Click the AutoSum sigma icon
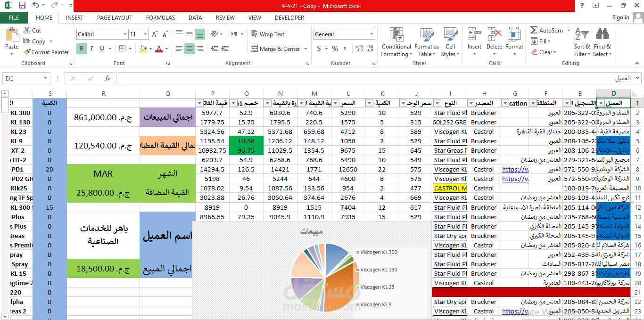Viewport: 644px width, 320px height. coord(534,30)
